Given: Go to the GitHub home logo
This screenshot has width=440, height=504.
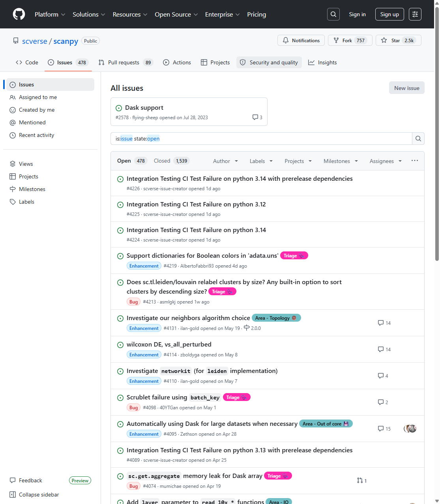Looking at the screenshot, I should [x=19, y=14].
